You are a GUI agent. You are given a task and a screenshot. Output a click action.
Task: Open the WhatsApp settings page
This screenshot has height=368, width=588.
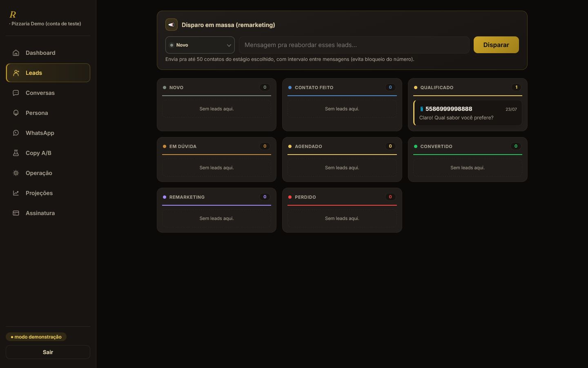tap(48, 133)
